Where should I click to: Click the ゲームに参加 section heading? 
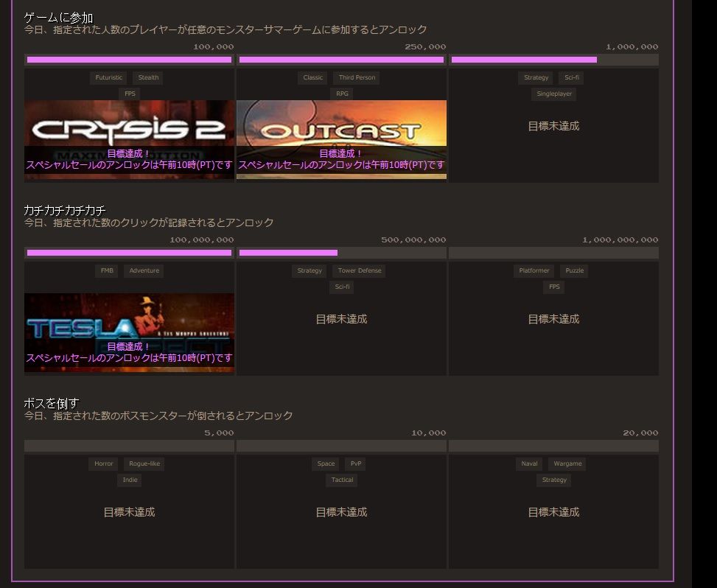[x=58, y=18]
